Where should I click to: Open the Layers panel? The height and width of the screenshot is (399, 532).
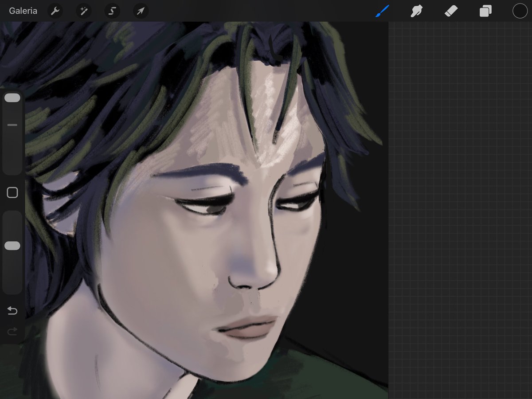485,11
